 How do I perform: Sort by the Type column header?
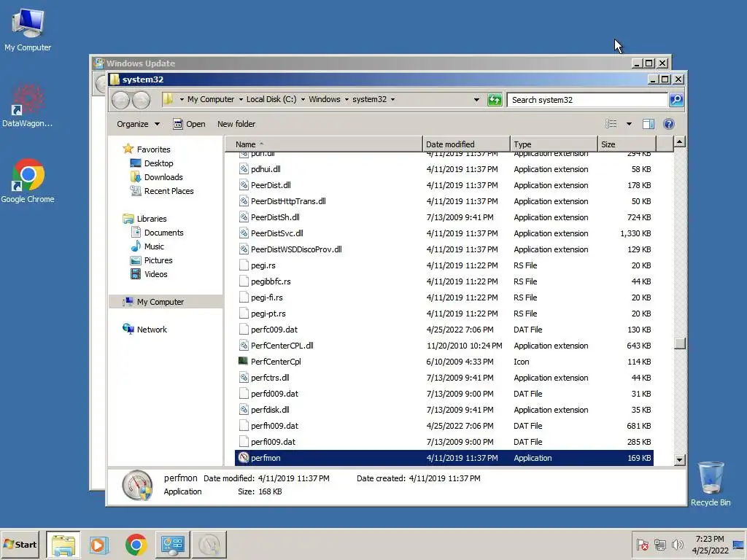(x=554, y=144)
